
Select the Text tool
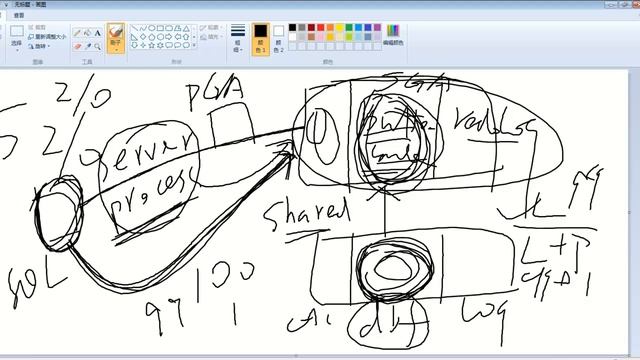(x=98, y=33)
